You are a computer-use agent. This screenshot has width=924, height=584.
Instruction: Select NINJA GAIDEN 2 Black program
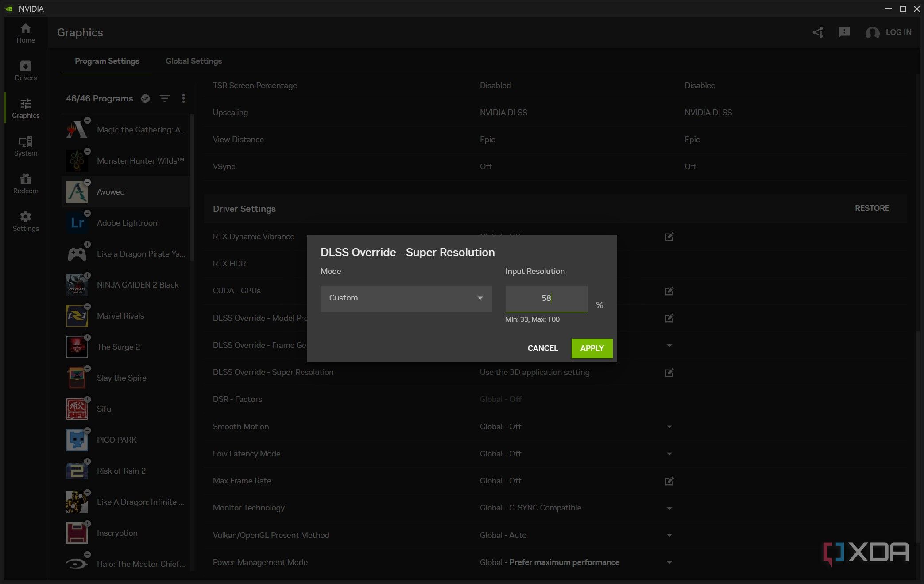coord(126,285)
